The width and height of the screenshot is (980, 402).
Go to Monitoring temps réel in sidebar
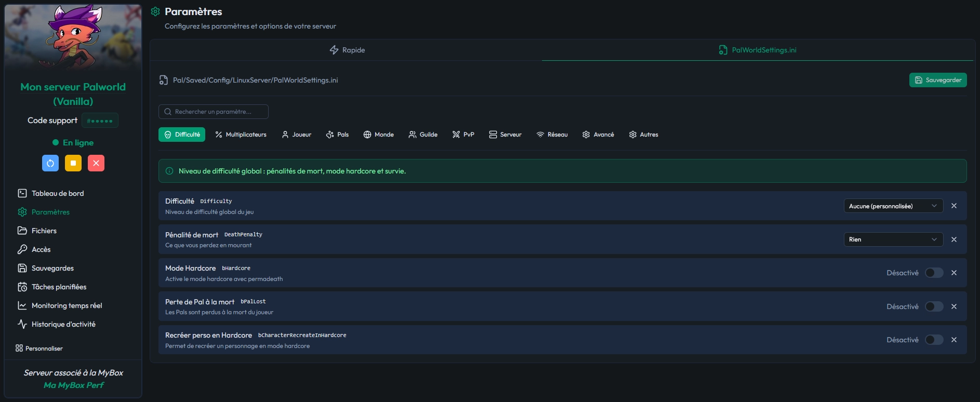[67, 305]
